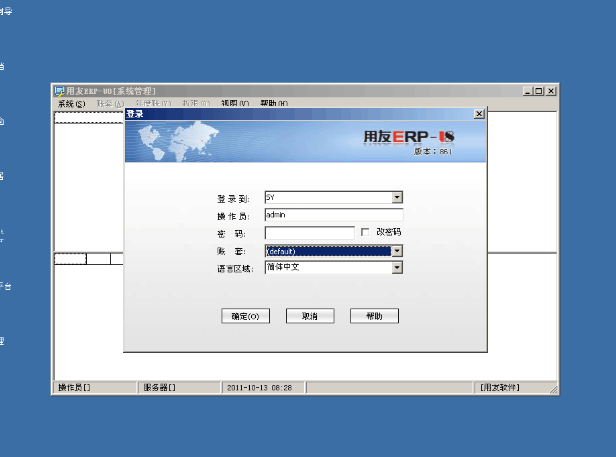
Task: Open the 视图(V) menu
Action: click(x=235, y=104)
